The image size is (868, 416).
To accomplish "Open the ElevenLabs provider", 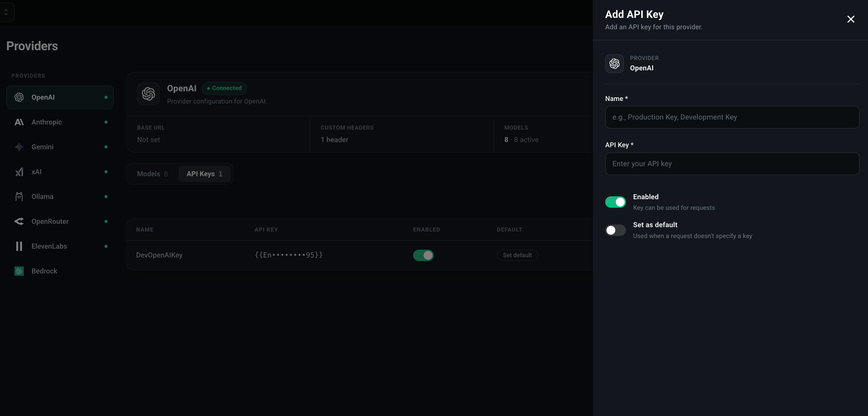I will [x=60, y=247].
